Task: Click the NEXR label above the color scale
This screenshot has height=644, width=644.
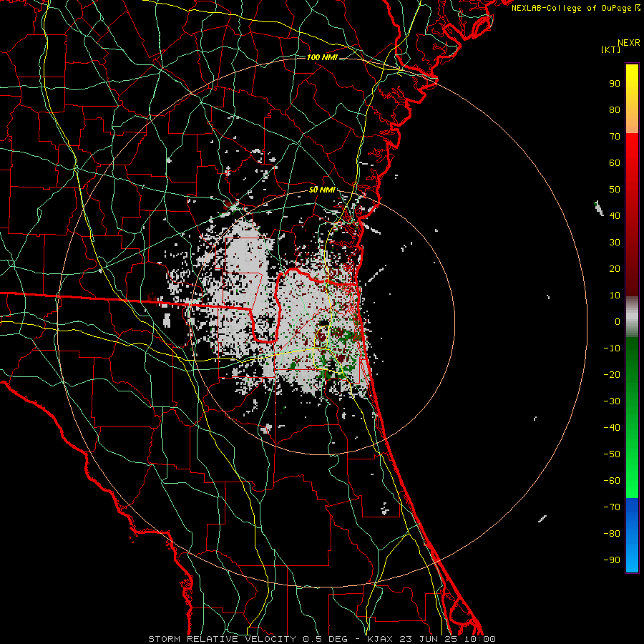Action: pyautogui.click(x=629, y=43)
